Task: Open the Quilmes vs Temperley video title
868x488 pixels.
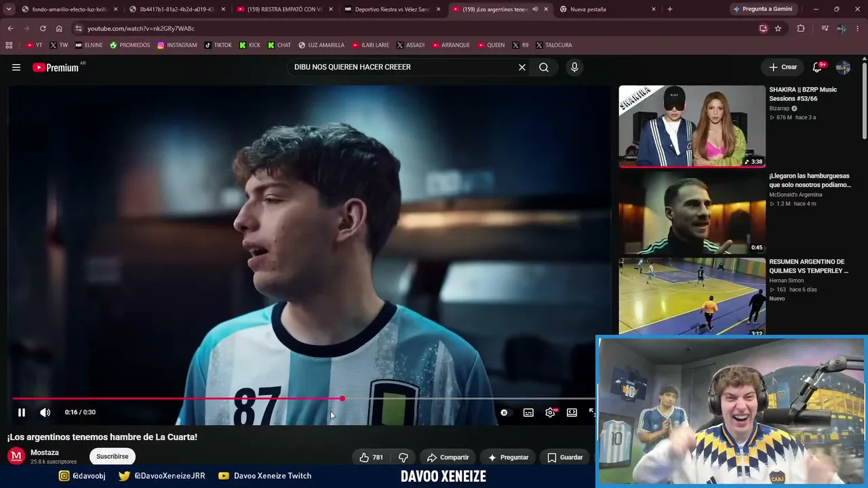Action: (x=809, y=266)
